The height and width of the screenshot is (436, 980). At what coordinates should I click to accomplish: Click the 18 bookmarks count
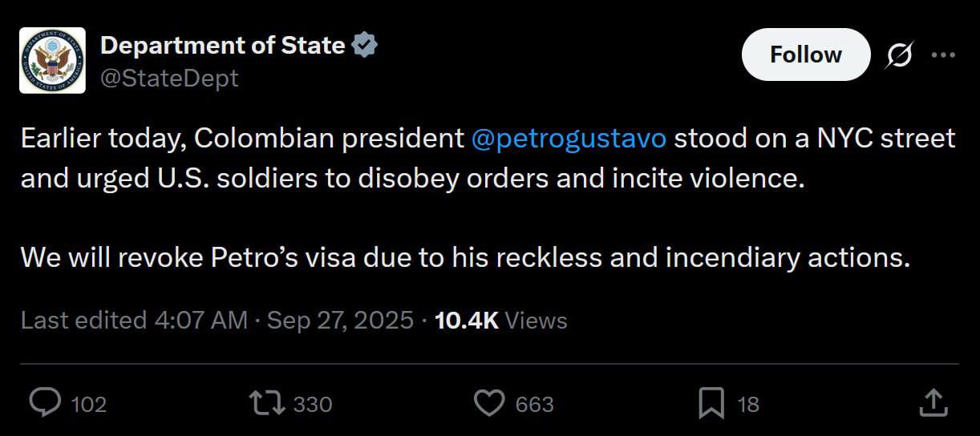pyautogui.click(x=747, y=405)
